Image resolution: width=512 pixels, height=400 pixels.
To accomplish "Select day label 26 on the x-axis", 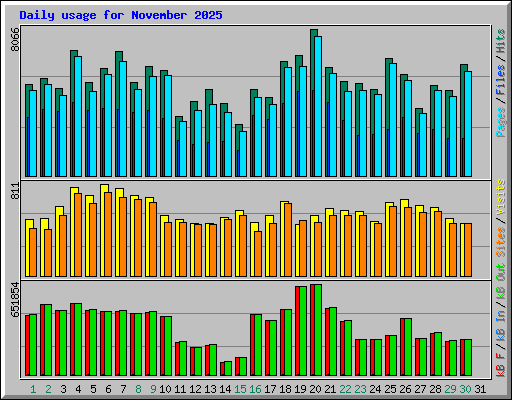I will 405,389.
